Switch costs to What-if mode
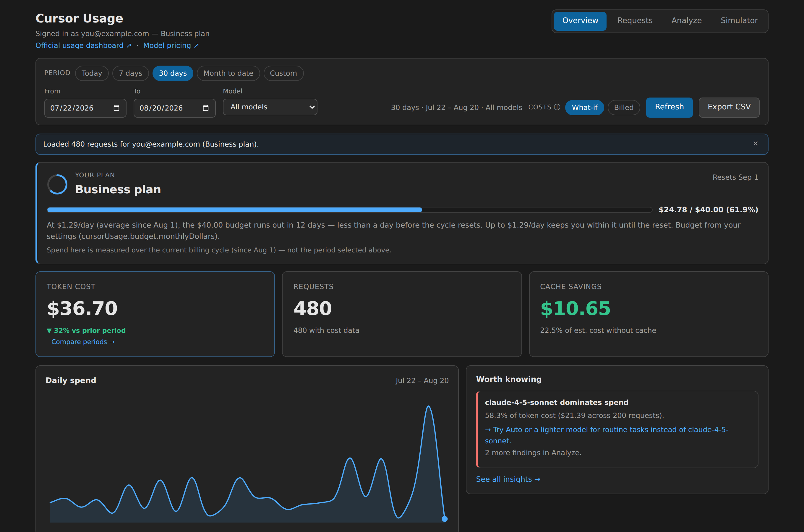 (584, 108)
